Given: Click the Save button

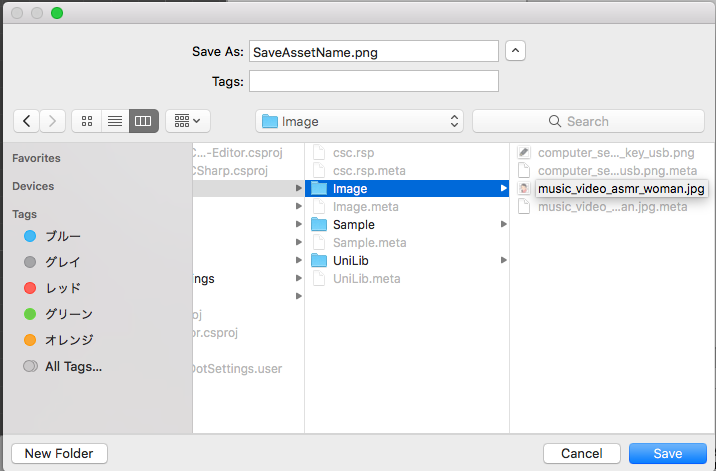Looking at the screenshot, I should (668, 453).
